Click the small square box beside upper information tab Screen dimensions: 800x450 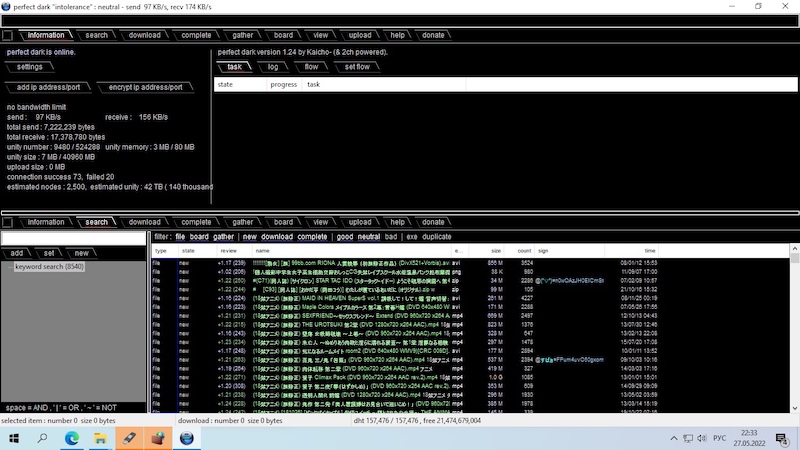pyautogui.click(x=8, y=35)
